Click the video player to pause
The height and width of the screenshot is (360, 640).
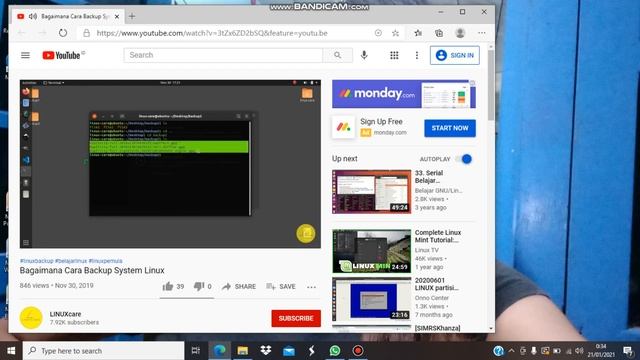[x=170, y=164]
